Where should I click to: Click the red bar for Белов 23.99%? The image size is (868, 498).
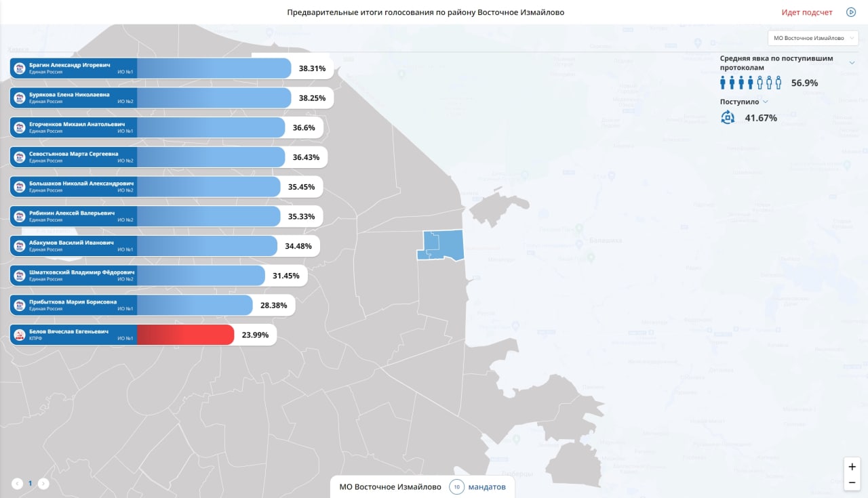(x=185, y=335)
